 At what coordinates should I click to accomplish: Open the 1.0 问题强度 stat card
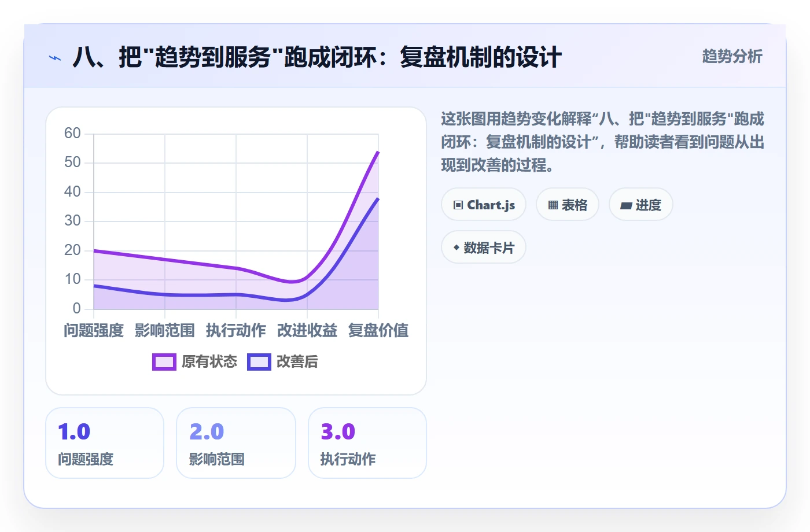105,443
